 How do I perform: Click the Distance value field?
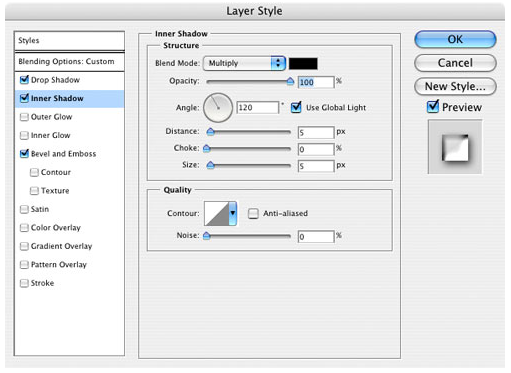click(x=316, y=133)
